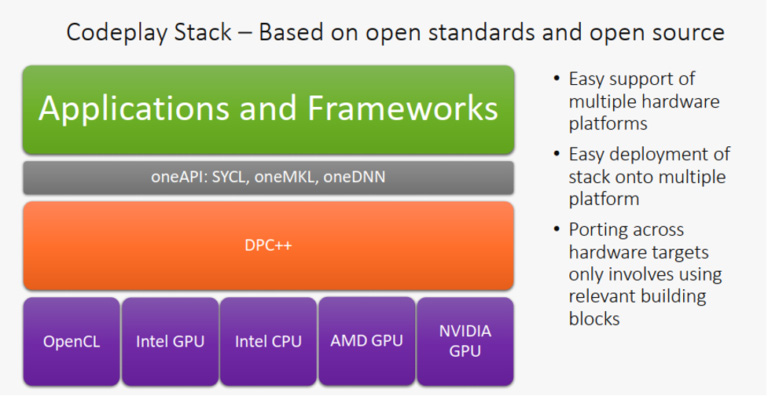Click the Codeplay Stack slide title

[395, 32]
